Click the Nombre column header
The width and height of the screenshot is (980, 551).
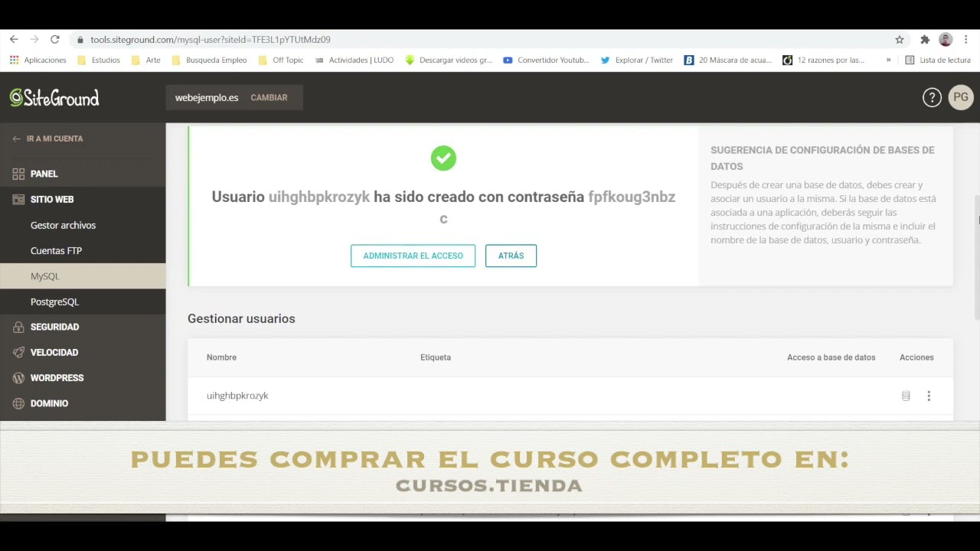point(221,357)
